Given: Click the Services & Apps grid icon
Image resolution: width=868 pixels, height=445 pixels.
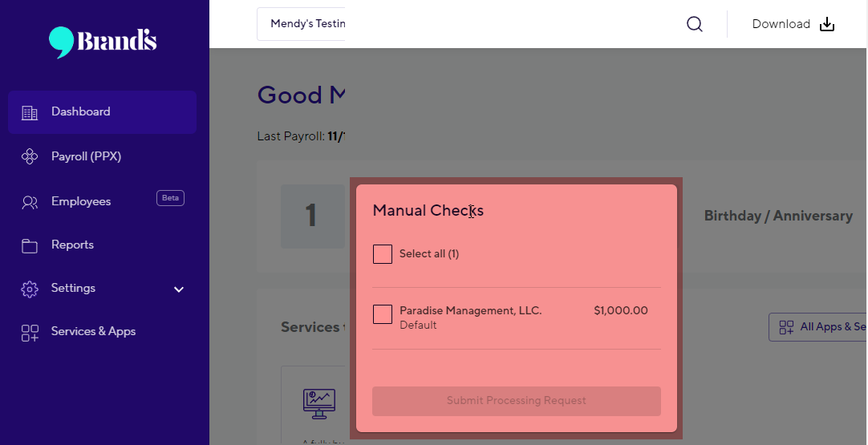Looking at the screenshot, I should click(x=30, y=333).
